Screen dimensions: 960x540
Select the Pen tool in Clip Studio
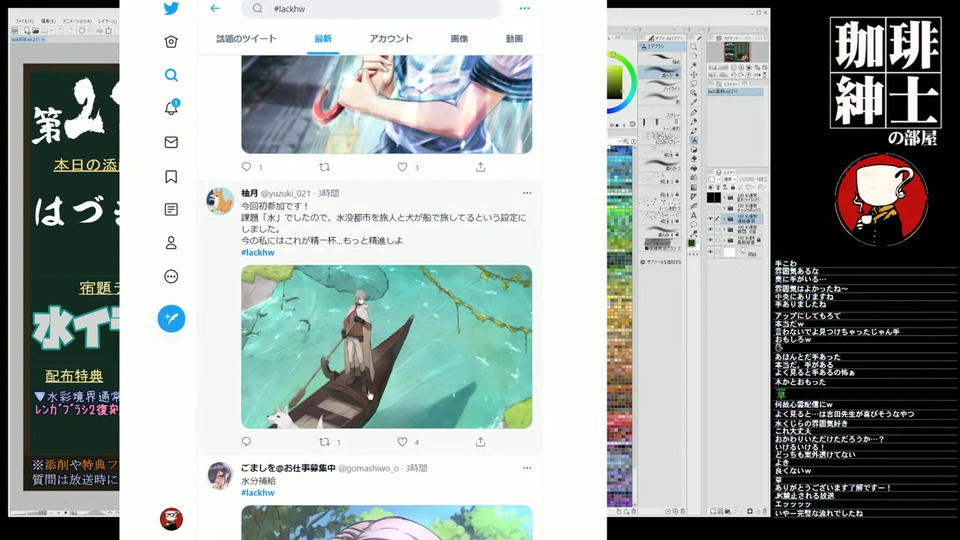click(x=694, y=112)
